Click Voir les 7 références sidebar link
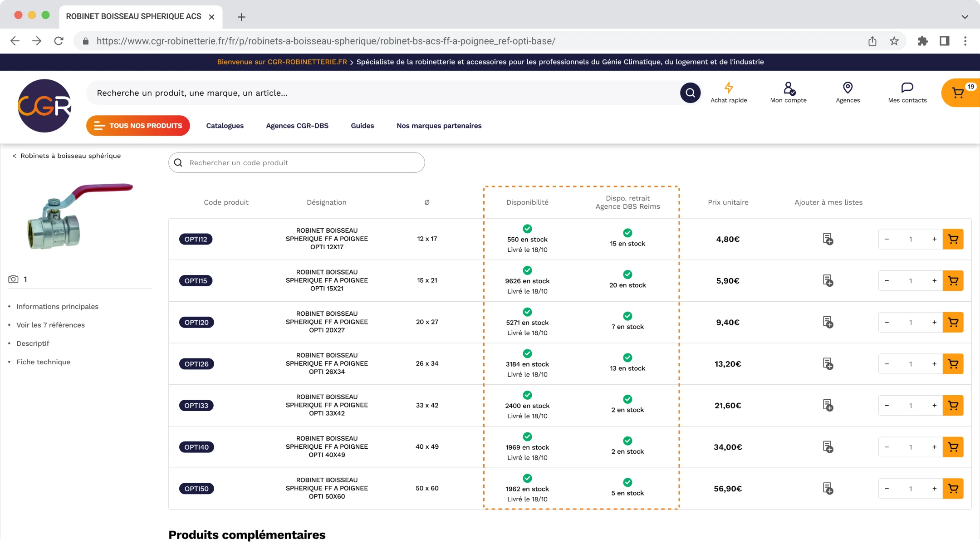The height and width of the screenshot is (544, 980). coord(50,324)
